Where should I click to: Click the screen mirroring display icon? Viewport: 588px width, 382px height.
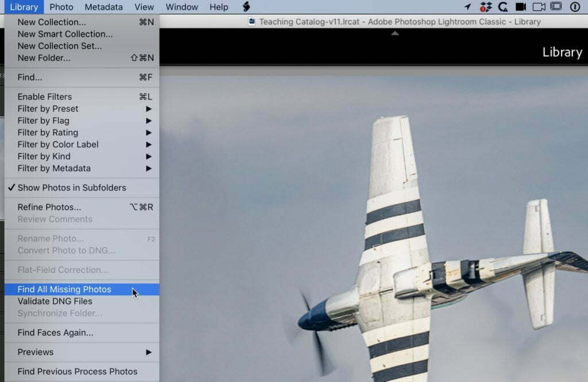(x=556, y=6)
